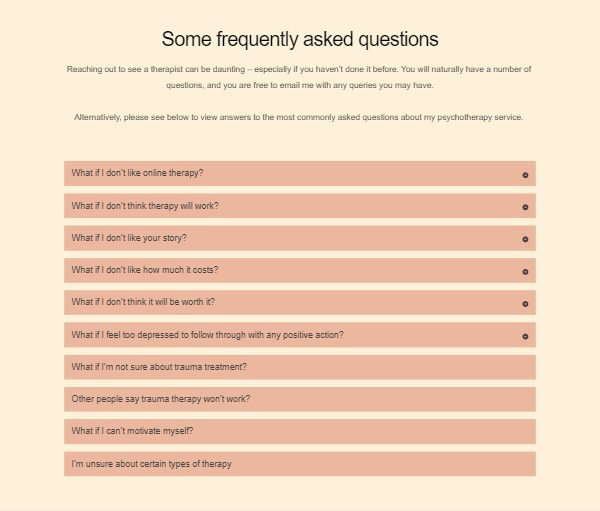Expand the 'feel too depressed to follow through' question

point(300,335)
